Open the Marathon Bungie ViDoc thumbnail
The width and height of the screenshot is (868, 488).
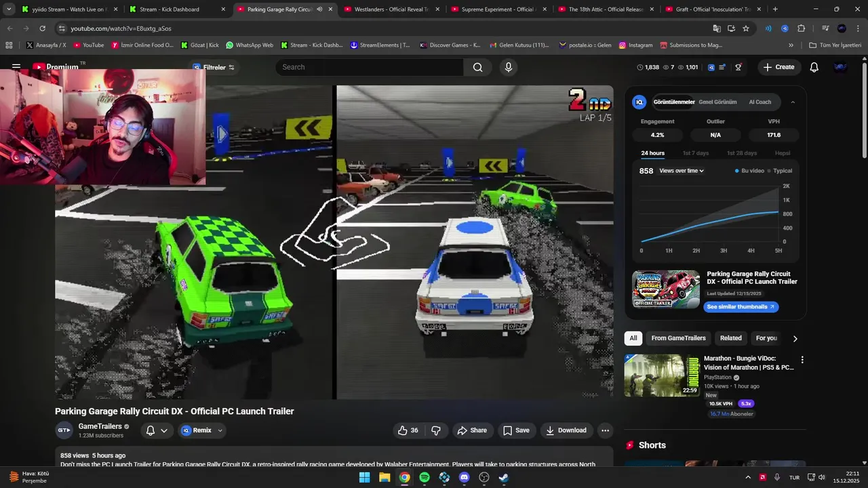(x=662, y=375)
